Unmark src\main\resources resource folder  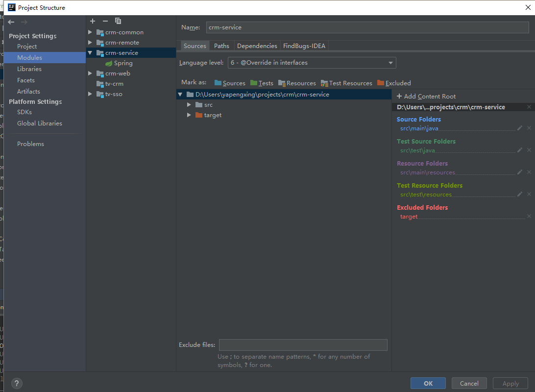tap(529, 172)
